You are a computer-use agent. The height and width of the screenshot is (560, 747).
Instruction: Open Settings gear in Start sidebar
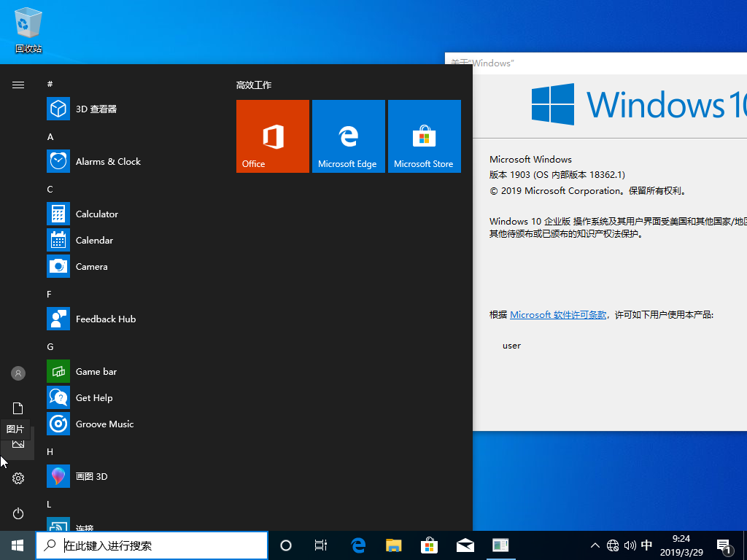(18, 478)
